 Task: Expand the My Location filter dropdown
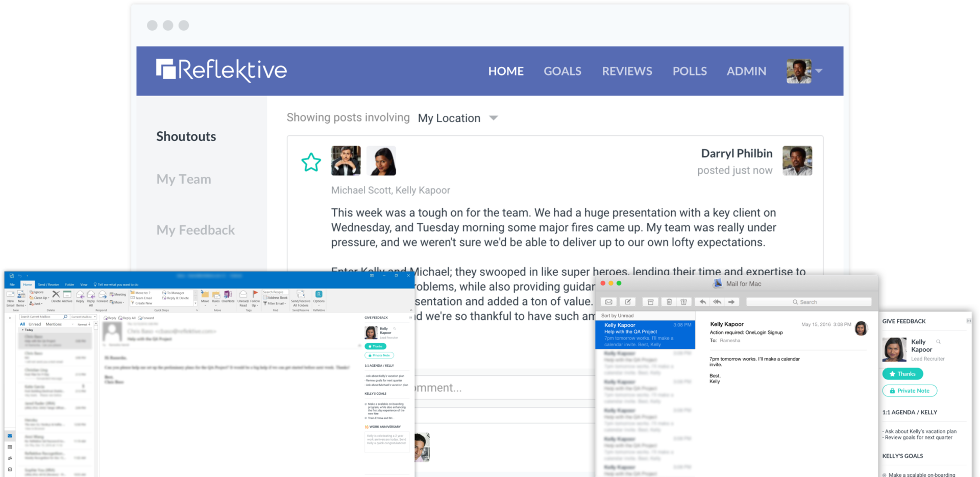click(x=493, y=118)
